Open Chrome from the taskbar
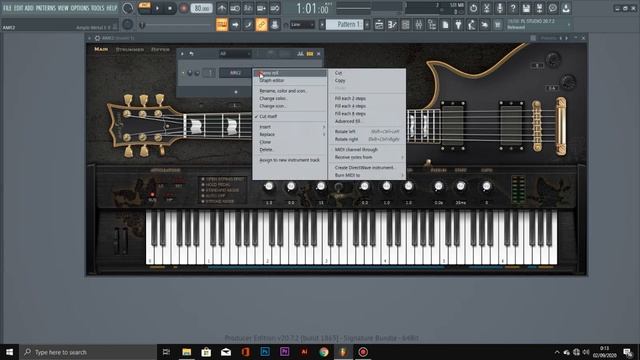 point(324,352)
